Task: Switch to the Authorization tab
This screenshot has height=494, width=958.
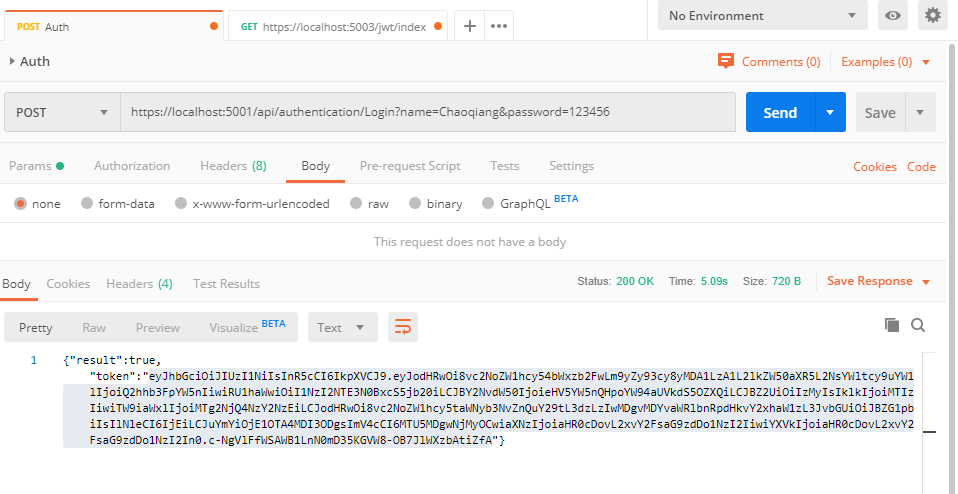Action: (x=132, y=166)
